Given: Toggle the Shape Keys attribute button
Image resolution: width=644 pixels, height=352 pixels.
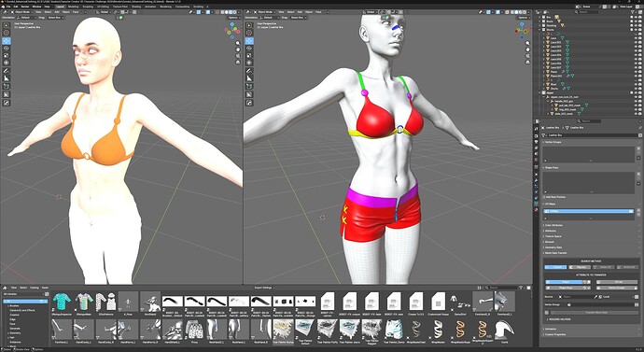Looking at the screenshot, I should 565,288.
